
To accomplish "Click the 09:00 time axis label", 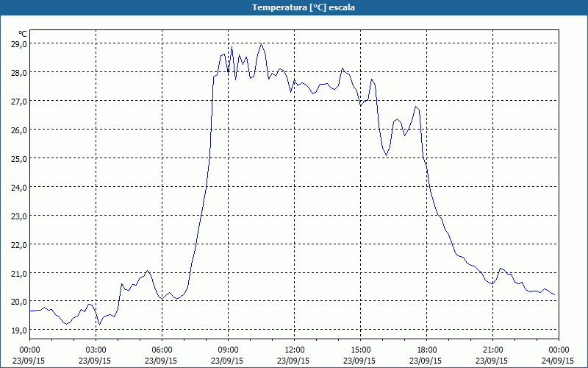I will [x=228, y=350].
